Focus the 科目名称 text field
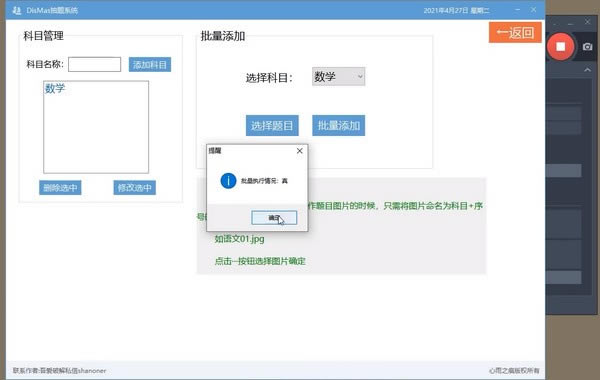The height and width of the screenshot is (380, 600). tap(95, 64)
